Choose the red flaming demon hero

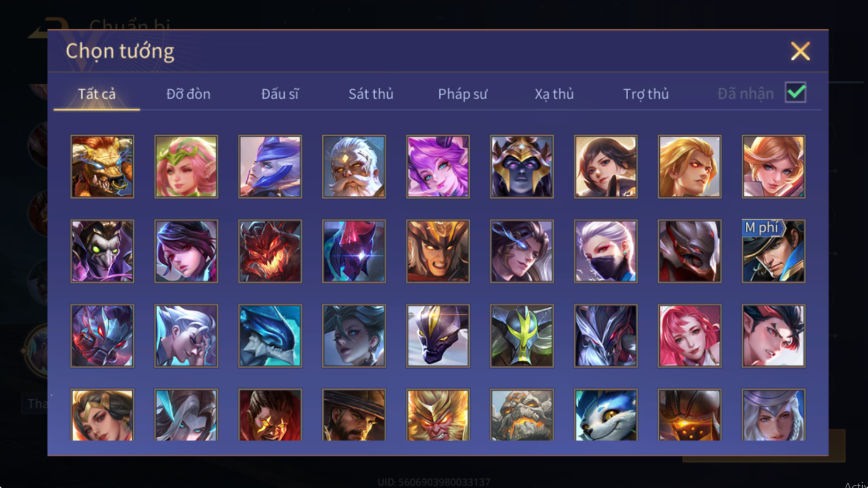(x=270, y=251)
